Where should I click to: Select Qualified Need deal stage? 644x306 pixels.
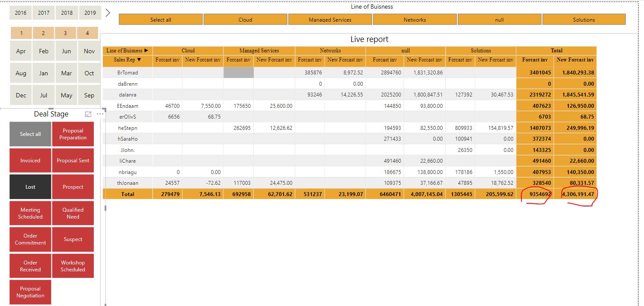pyautogui.click(x=73, y=213)
